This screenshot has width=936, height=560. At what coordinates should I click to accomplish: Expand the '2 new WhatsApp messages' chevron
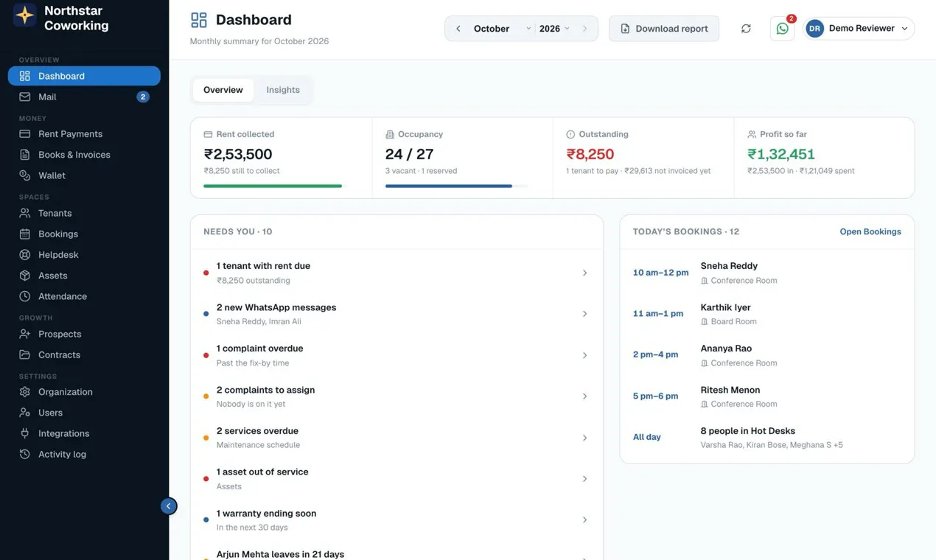tap(584, 314)
